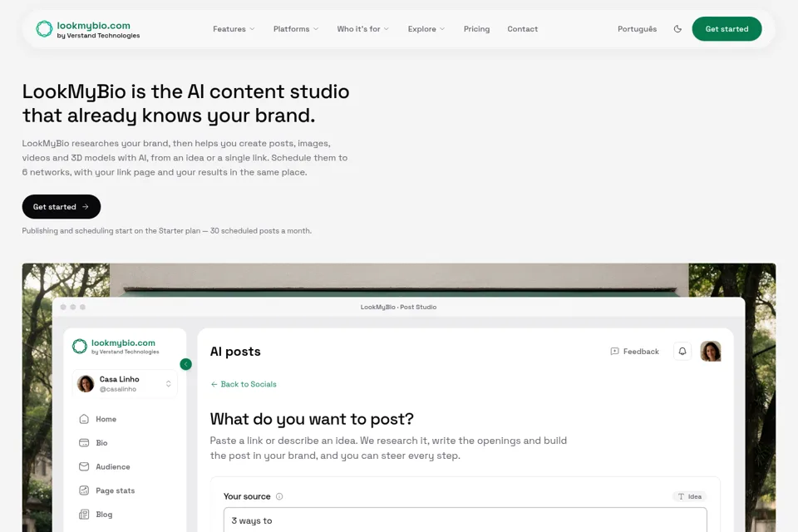Image resolution: width=798 pixels, height=532 pixels.
Task: Click the @casalinho handle text
Action: (x=118, y=389)
